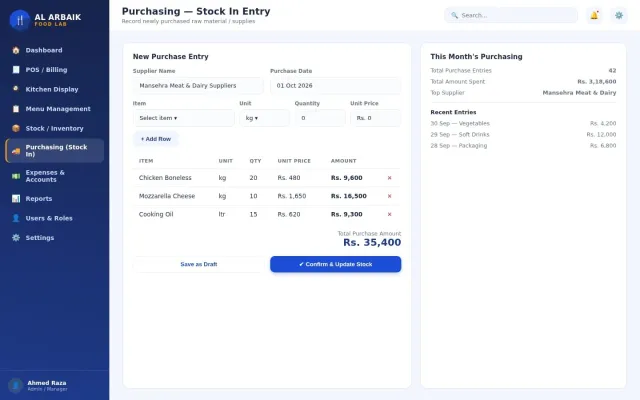Click Ahmed Raza's avatar icon

tap(16, 385)
